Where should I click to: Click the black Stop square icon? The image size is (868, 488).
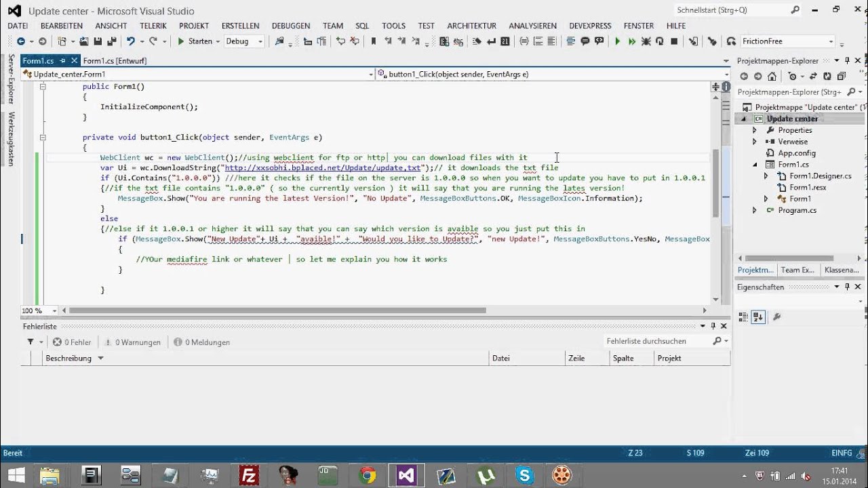[x=674, y=41]
